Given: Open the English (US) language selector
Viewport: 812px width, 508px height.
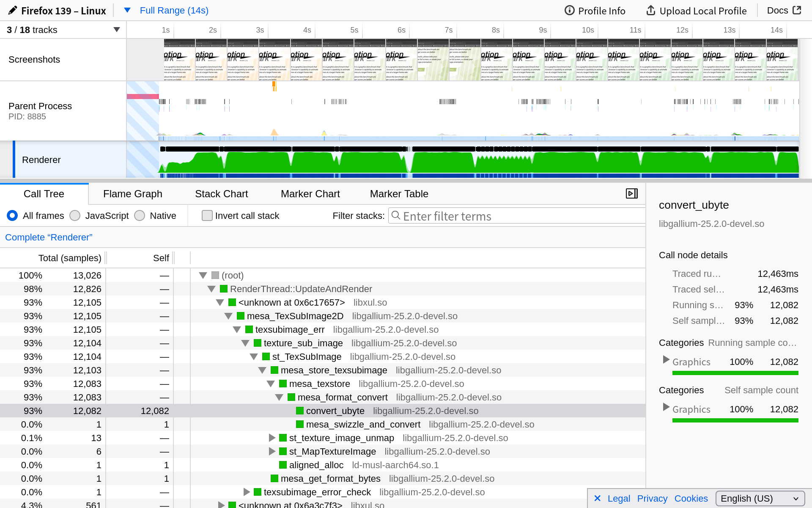Looking at the screenshot, I should [x=760, y=498].
